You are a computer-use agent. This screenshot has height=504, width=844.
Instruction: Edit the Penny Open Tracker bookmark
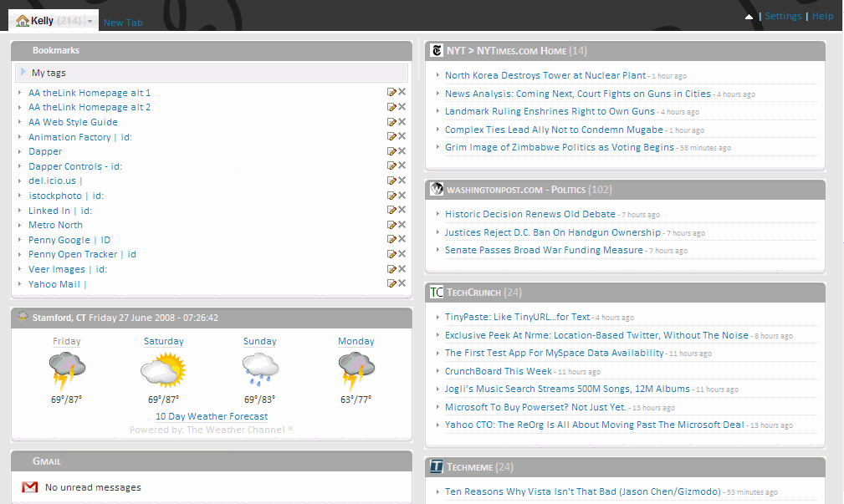coord(391,254)
